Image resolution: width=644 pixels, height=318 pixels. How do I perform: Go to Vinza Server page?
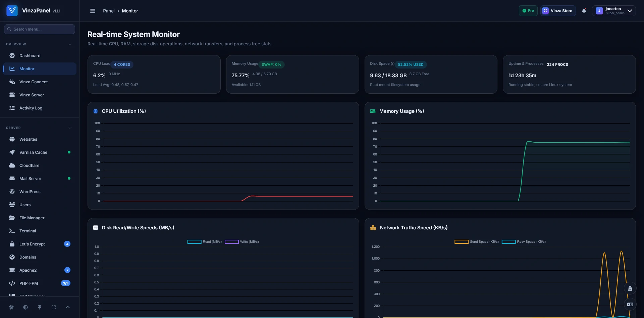(x=40, y=95)
